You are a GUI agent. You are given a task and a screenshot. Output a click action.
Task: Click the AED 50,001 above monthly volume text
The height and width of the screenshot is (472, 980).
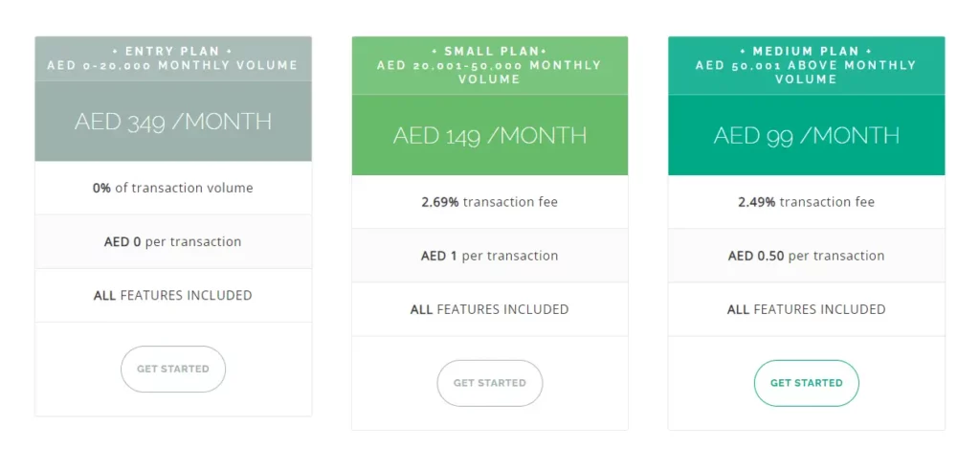(x=806, y=72)
